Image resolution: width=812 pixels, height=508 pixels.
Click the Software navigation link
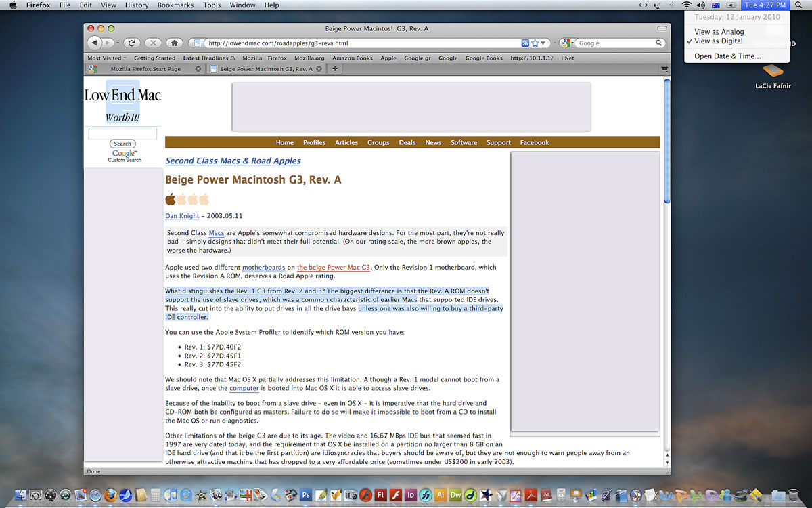[x=464, y=142]
